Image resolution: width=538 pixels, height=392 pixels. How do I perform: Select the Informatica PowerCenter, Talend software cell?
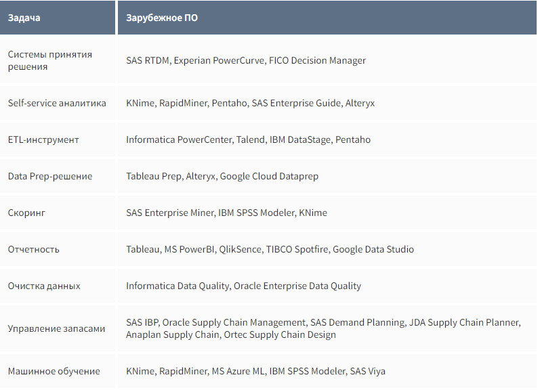pyautogui.click(x=248, y=139)
